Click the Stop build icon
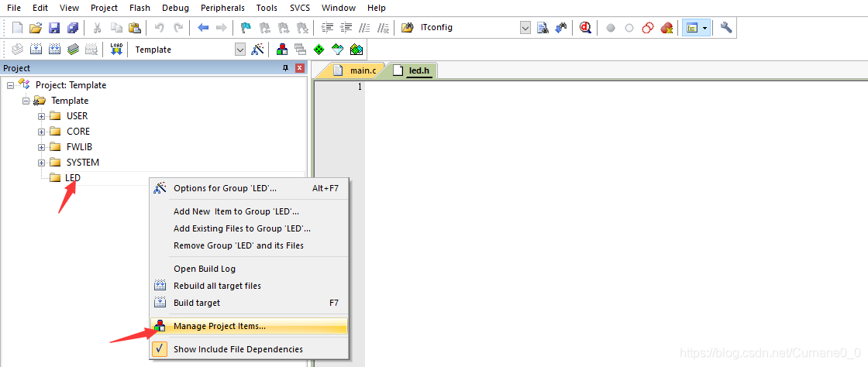868x367 pixels. click(91, 50)
